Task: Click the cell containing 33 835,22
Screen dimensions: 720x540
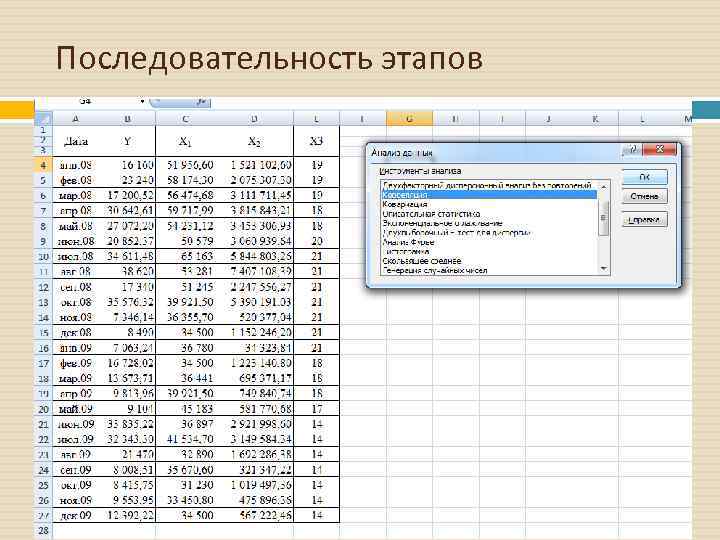Action: pos(127,424)
